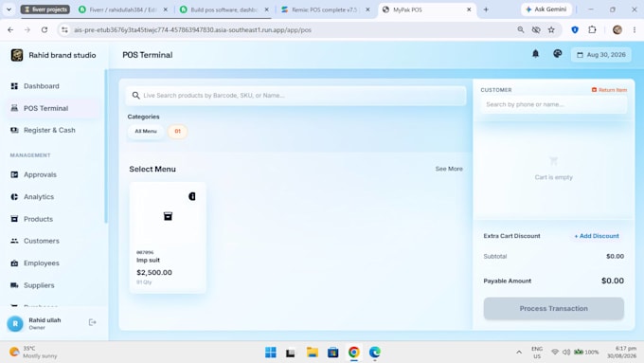Click the browser zoom magnifier icon
The height and width of the screenshot is (363, 644).
[520, 29]
